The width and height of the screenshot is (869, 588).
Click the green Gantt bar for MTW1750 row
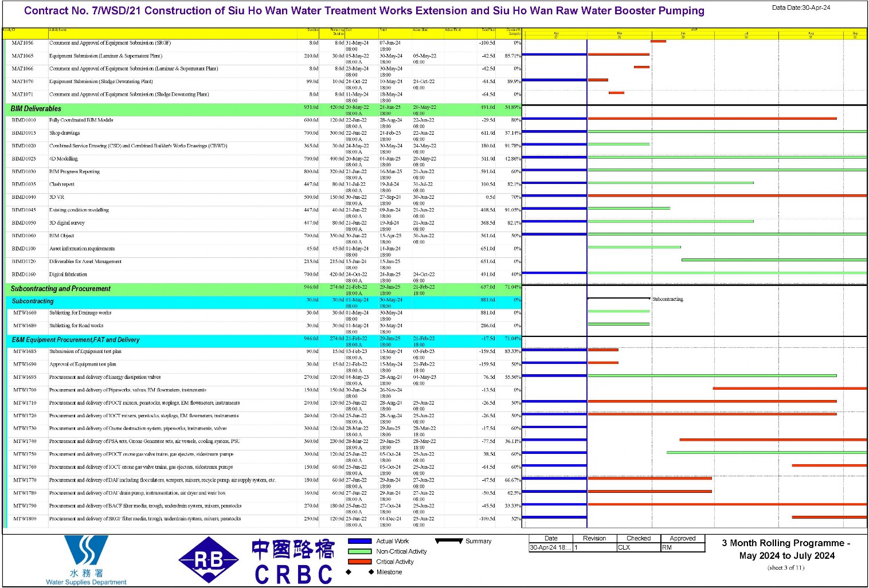[767, 452]
